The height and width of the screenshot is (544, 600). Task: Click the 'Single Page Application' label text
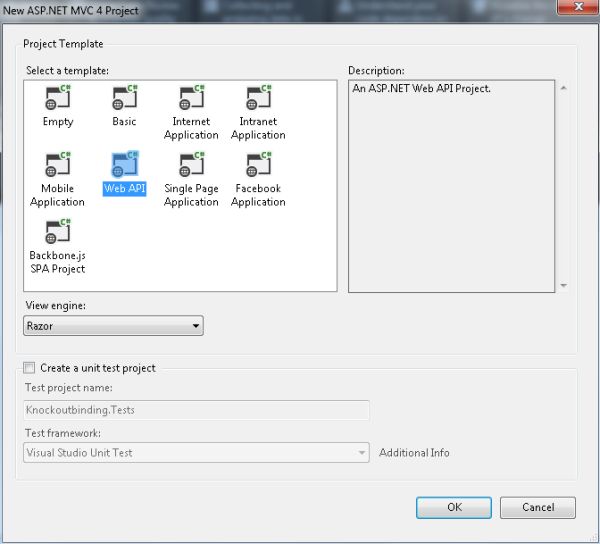click(191, 195)
